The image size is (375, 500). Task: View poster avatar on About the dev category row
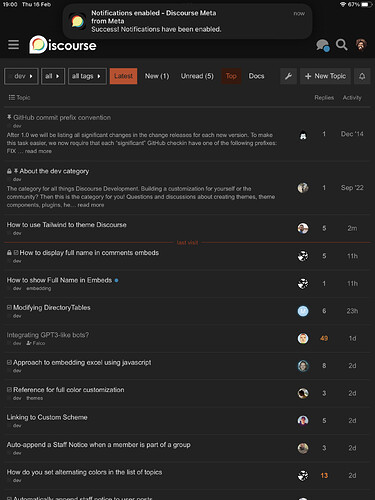point(303,188)
